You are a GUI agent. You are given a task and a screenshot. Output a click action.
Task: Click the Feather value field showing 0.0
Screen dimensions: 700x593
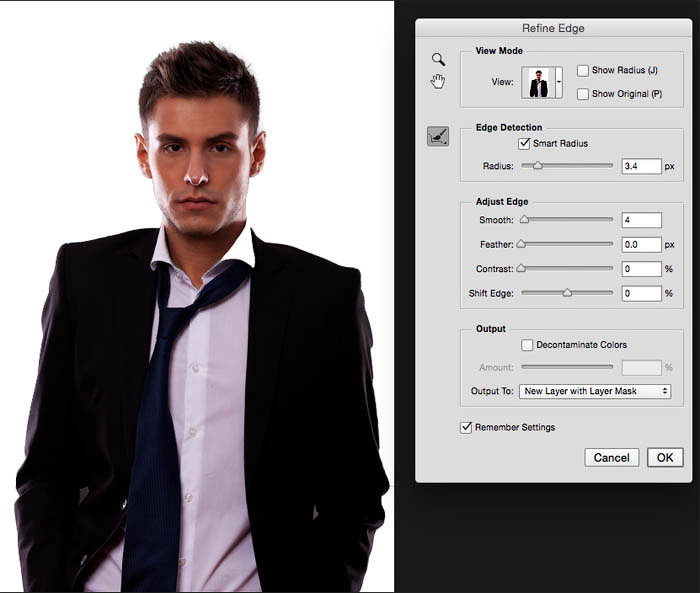(x=641, y=245)
